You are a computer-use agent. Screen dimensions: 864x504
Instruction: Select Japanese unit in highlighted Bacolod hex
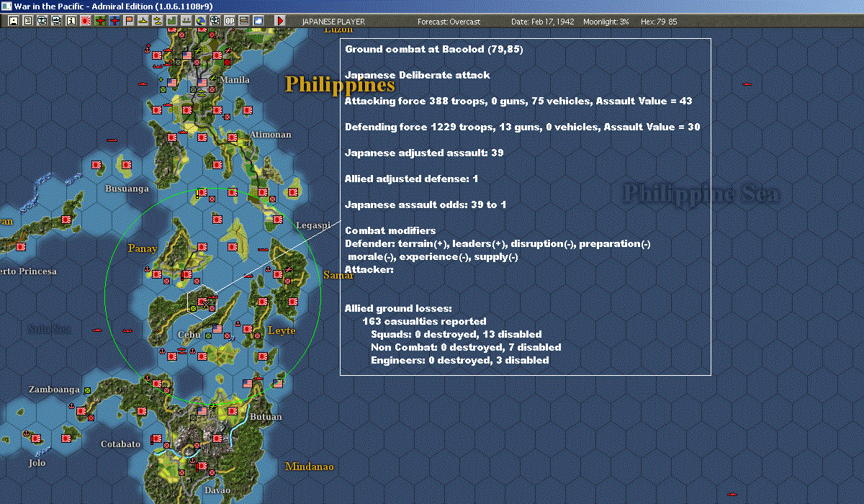202,302
